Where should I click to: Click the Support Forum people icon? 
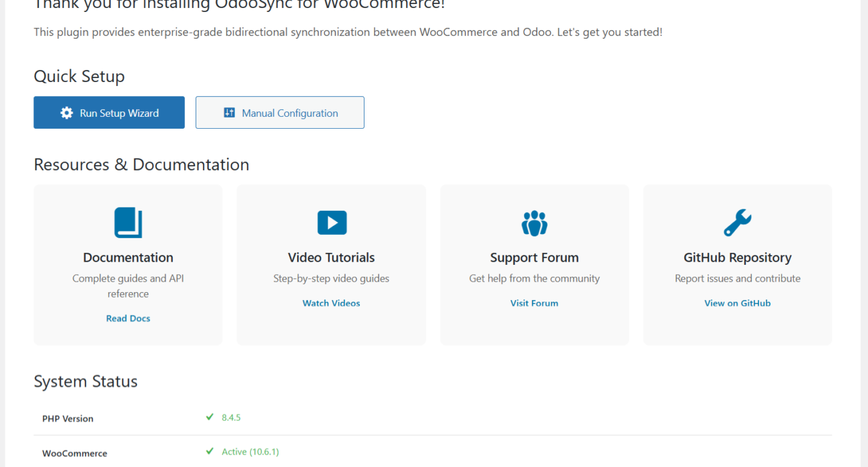pyautogui.click(x=534, y=223)
